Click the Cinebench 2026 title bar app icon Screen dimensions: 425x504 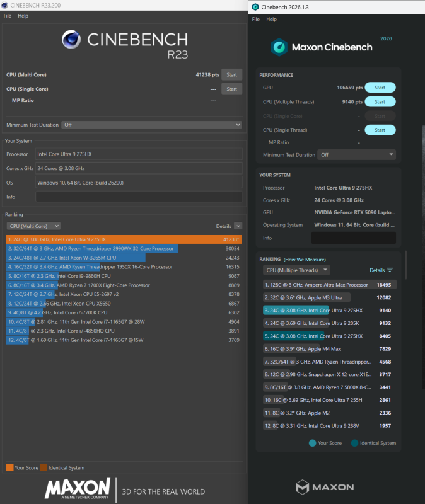(255, 7)
